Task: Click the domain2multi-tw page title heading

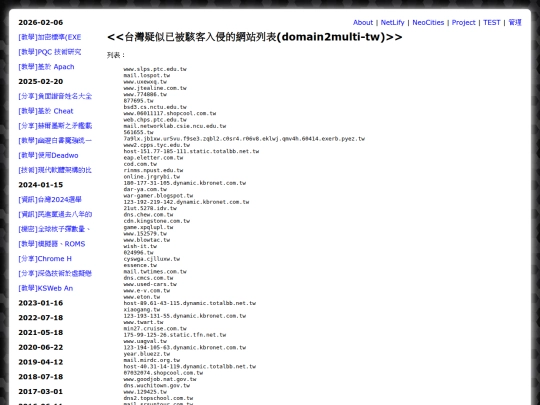Action: click(x=255, y=37)
